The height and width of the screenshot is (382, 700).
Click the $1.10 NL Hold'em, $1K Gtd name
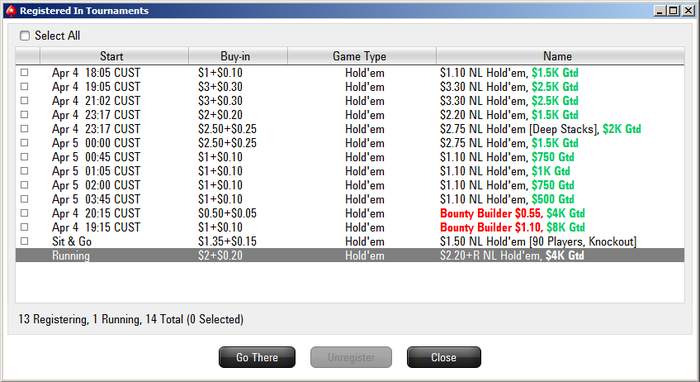[x=504, y=171]
